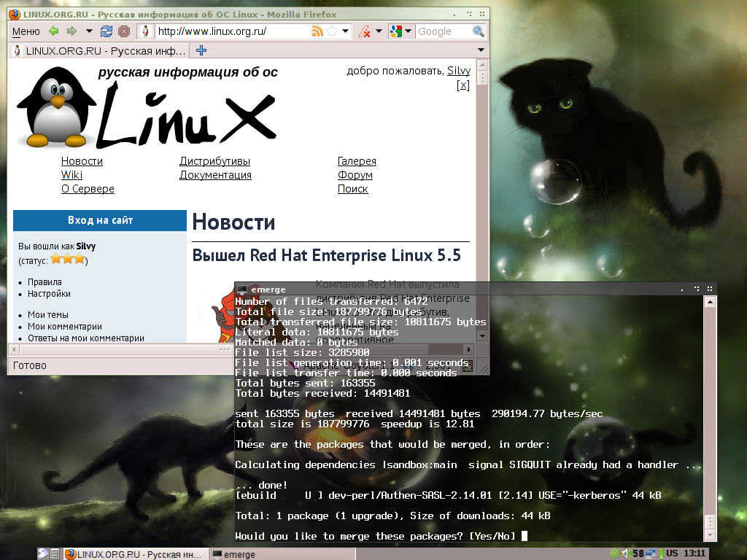Open the desktop menu icon in taskbar
Viewport: 747px width, 560px height.
point(43,553)
